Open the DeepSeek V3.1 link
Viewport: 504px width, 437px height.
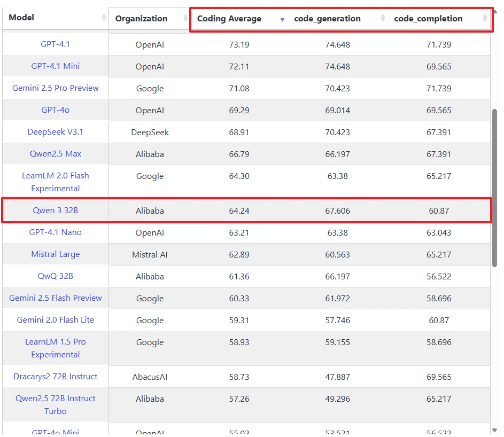(x=55, y=131)
